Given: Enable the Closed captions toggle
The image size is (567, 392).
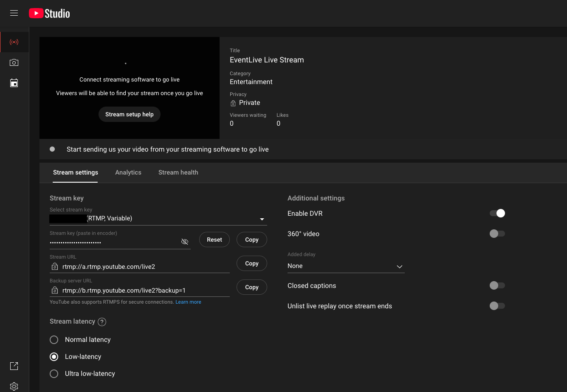Looking at the screenshot, I should point(497,285).
